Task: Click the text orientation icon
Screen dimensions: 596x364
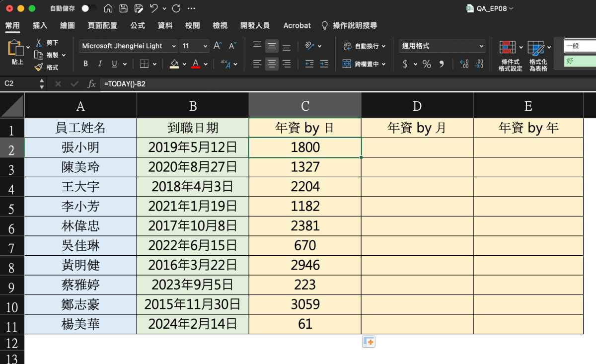Action: 310,46
